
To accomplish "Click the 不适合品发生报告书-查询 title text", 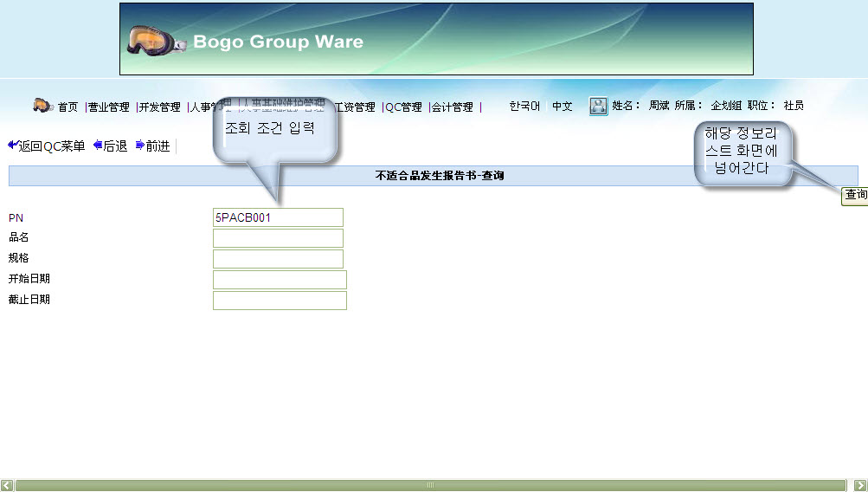I will click(440, 176).
